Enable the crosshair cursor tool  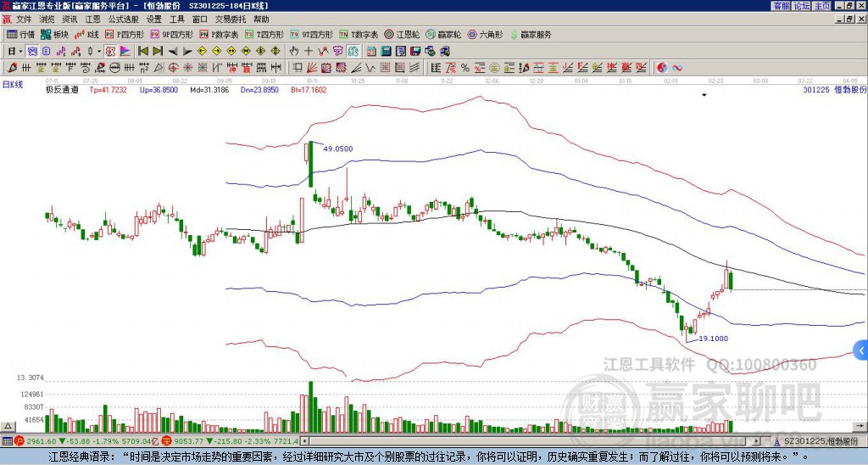(309, 52)
